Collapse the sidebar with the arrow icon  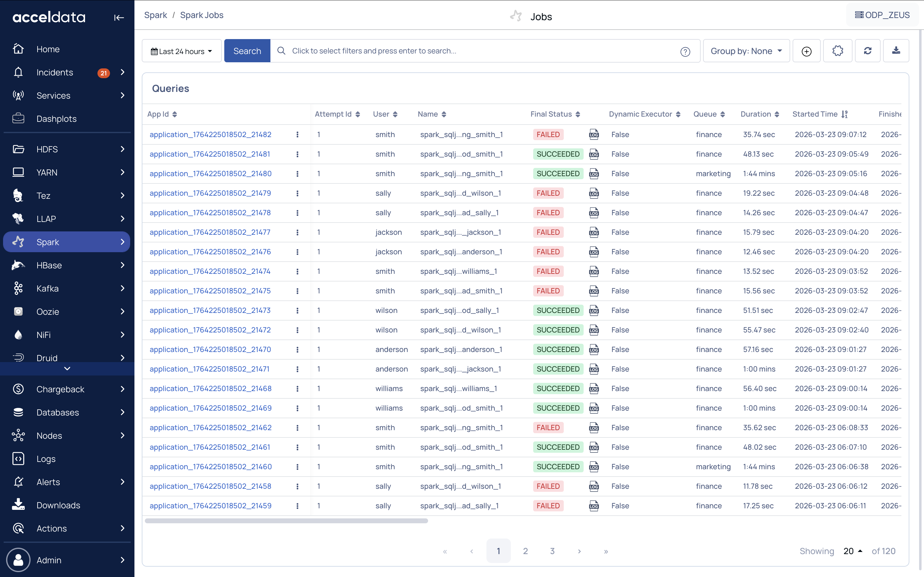click(x=119, y=18)
